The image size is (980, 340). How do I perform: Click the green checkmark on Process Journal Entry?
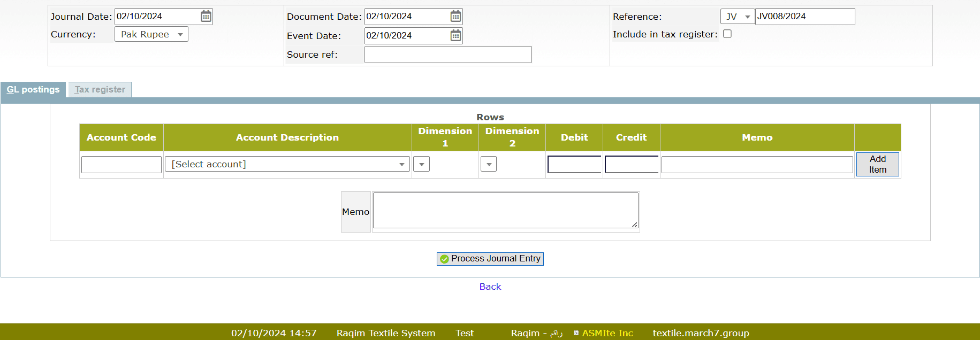[x=444, y=259]
